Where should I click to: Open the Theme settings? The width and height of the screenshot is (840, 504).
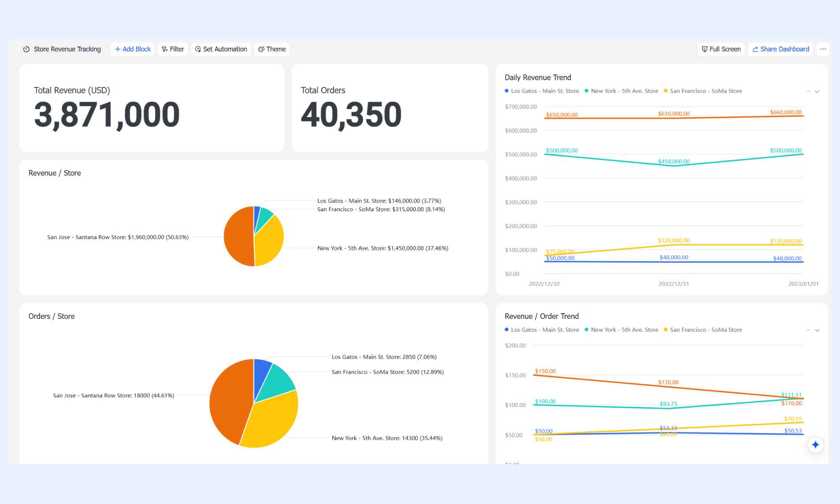272,49
